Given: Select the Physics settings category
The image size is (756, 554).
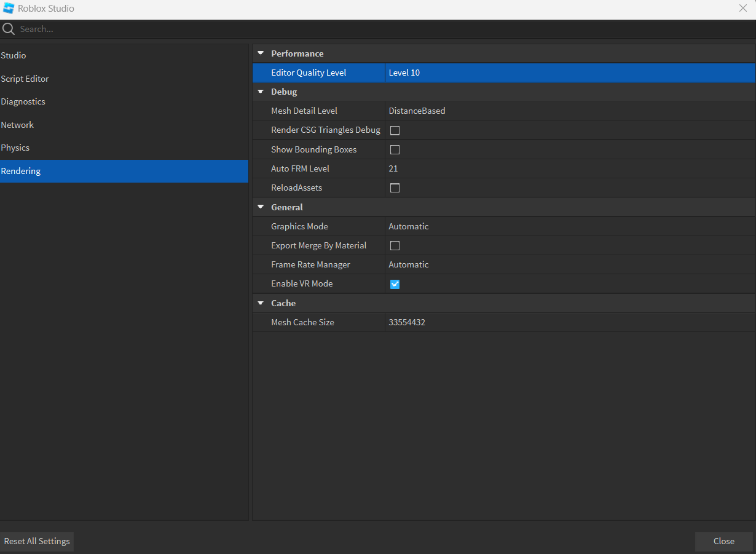Looking at the screenshot, I should 15,148.
